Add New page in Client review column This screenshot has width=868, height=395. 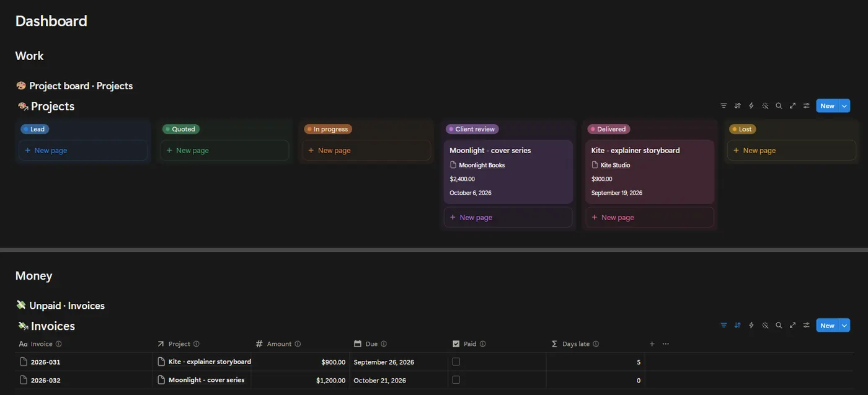(508, 218)
